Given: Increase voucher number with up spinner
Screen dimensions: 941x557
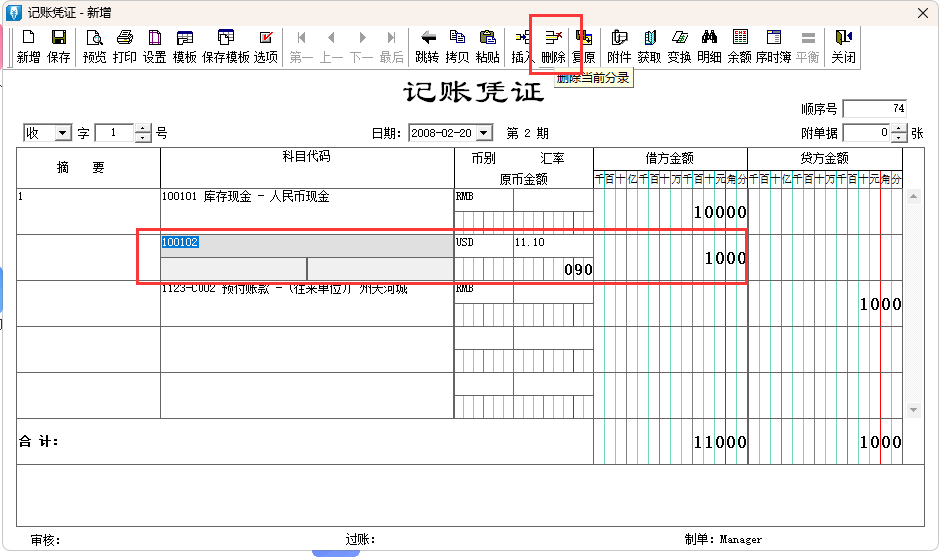Looking at the screenshot, I should [x=143, y=129].
